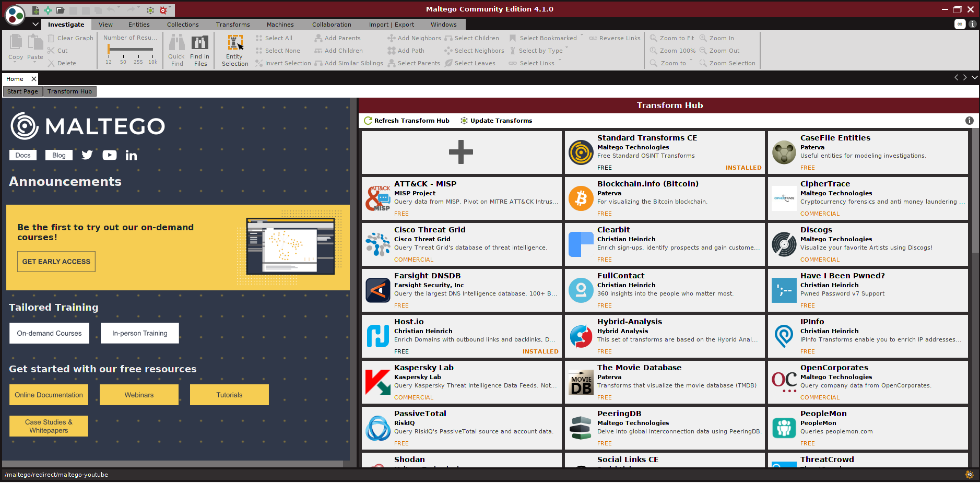Screen dimensions: 980x483
Task: Open the Shodan transform tile
Action: (461, 460)
